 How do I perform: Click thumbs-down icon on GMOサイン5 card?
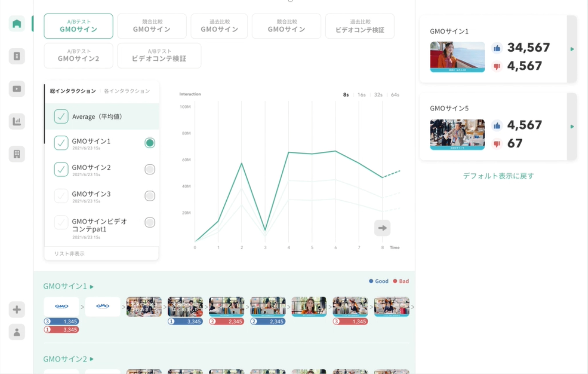[497, 144]
